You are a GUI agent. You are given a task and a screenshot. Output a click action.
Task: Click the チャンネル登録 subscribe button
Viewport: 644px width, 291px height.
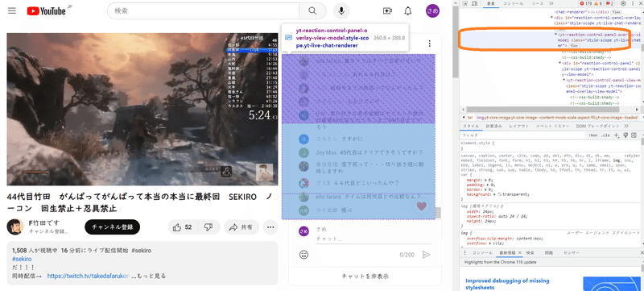pyautogui.click(x=112, y=227)
